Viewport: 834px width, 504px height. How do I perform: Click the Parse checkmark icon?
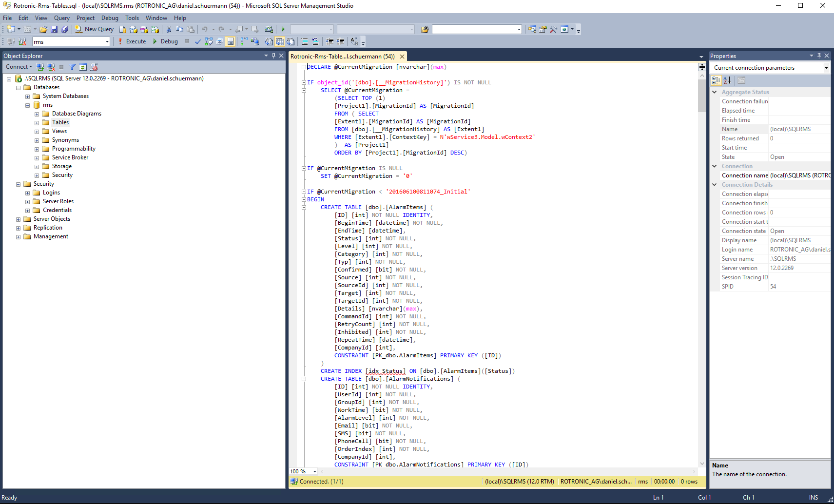pos(197,41)
